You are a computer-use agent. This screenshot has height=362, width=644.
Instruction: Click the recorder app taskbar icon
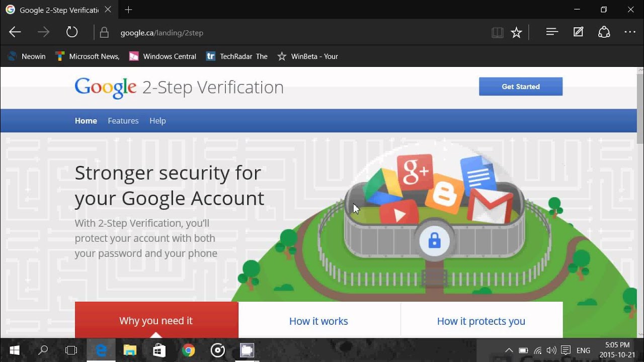[247, 350]
